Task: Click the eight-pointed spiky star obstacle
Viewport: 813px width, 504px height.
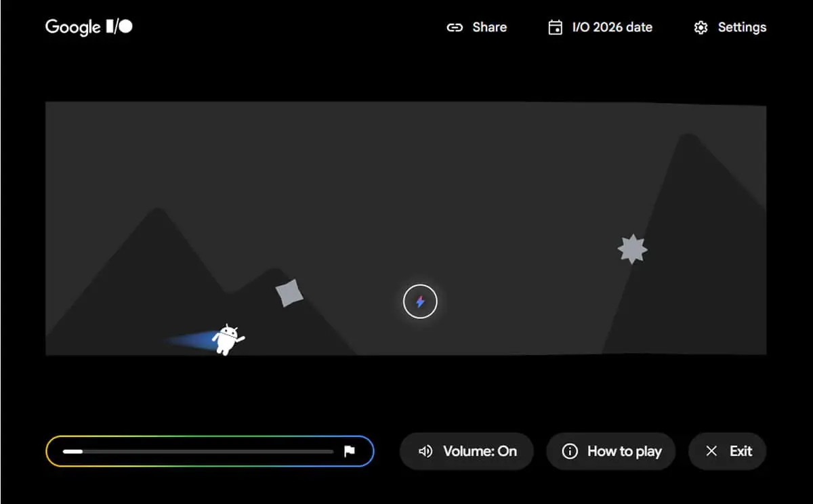Action: (632, 249)
